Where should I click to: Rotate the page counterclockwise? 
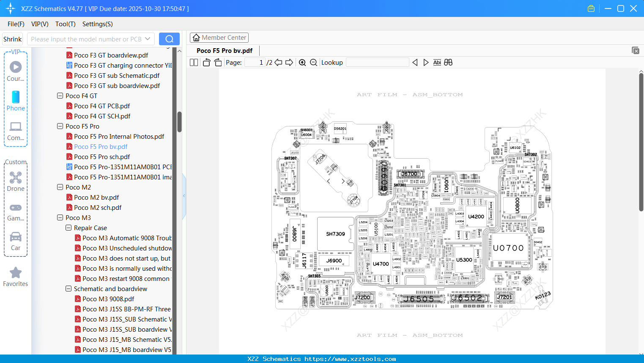(x=206, y=63)
